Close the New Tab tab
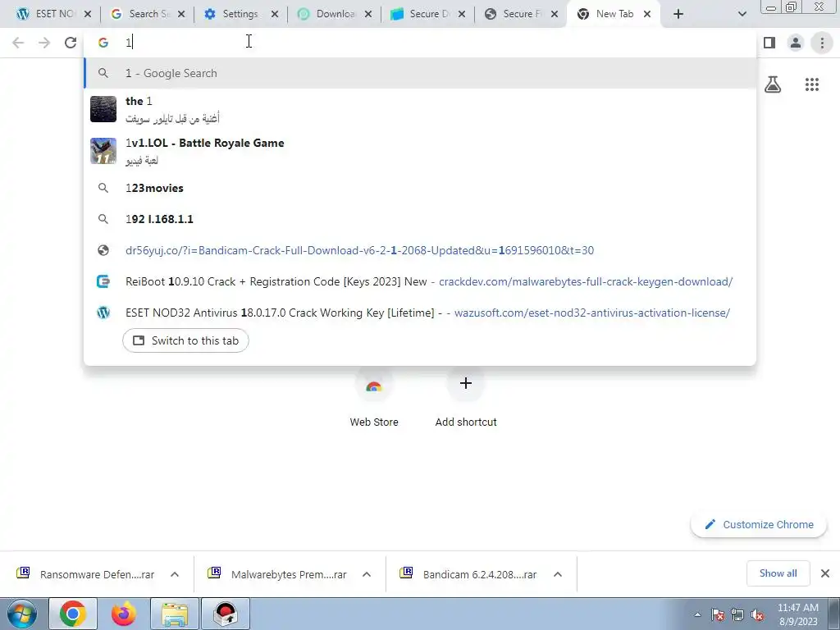Image resolution: width=840 pixels, height=630 pixels. coord(647,14)
